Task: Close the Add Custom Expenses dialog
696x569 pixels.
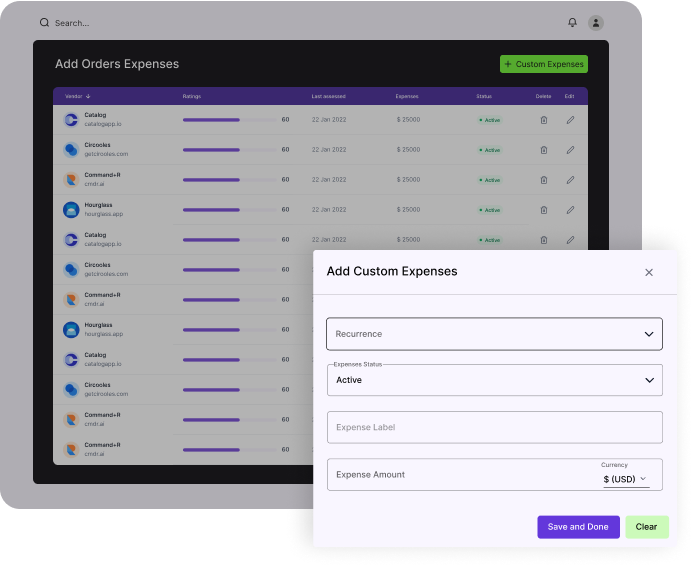Action: coord(649,272)
